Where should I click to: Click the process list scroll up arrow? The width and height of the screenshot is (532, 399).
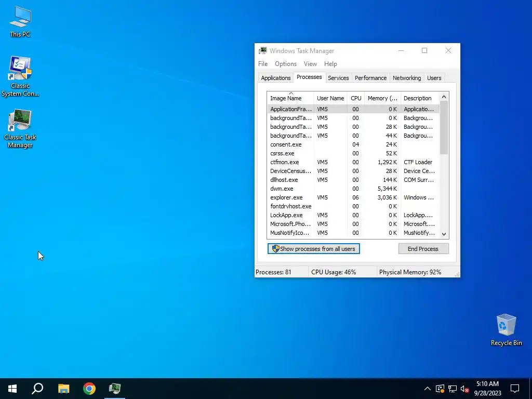pos(444,97)
